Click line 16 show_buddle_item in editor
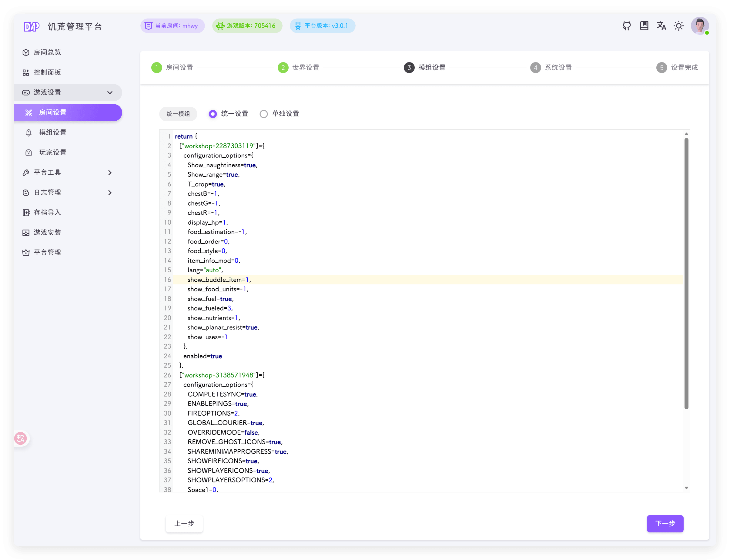Viewport: 730px width, 560px height. pyautogui.click(x=219, y=280)
